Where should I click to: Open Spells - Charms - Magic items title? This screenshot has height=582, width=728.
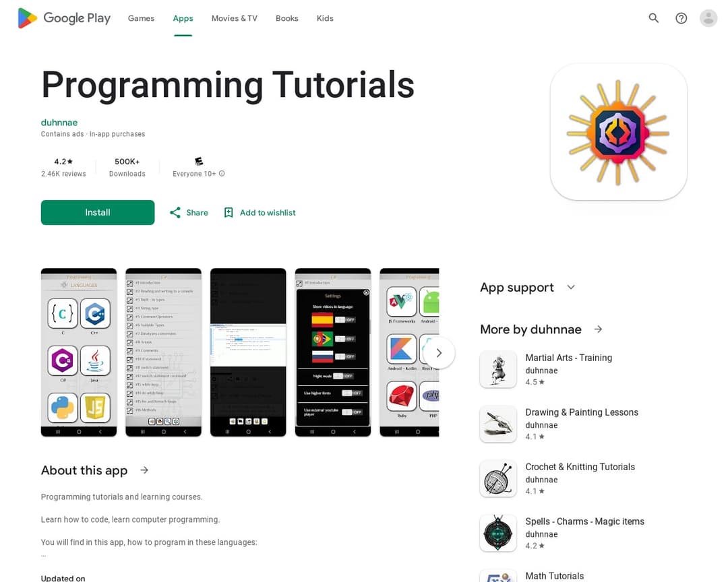[584, 521]
